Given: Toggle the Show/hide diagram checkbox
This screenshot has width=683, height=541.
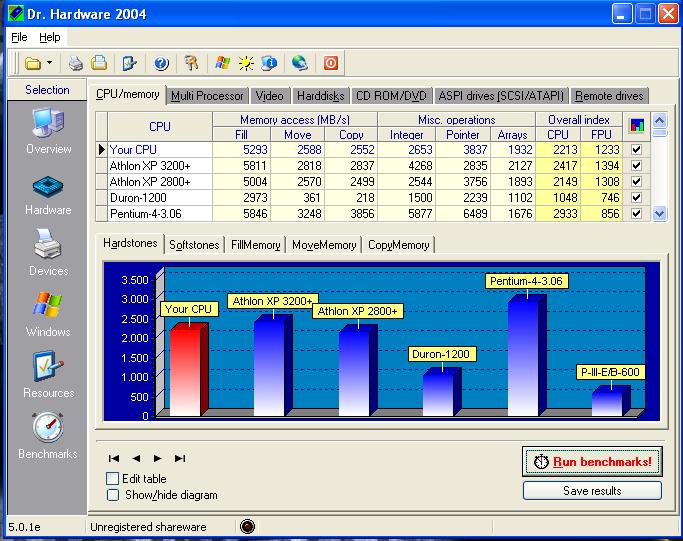Looking at the screenshot, I should click(113, 495).
